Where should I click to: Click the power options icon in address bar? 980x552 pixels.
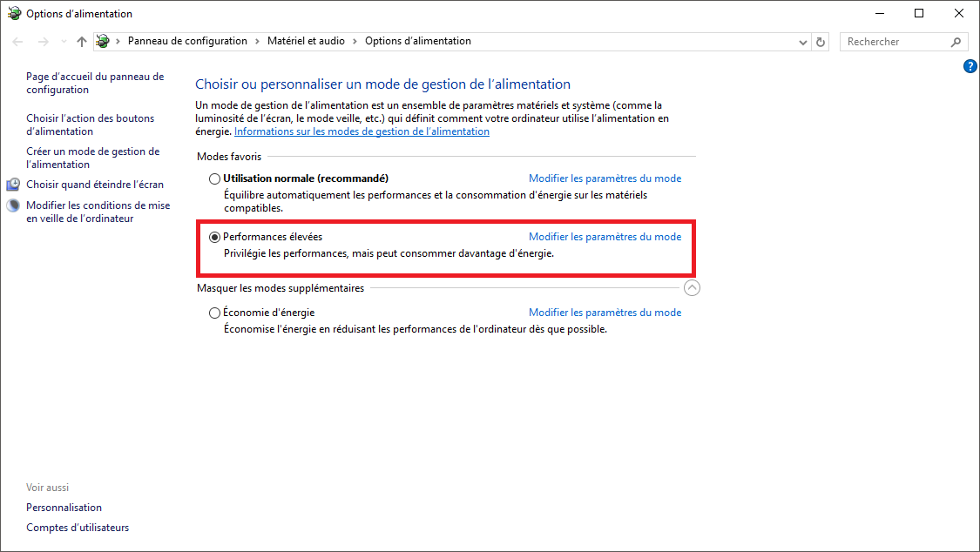pos(104,42)
